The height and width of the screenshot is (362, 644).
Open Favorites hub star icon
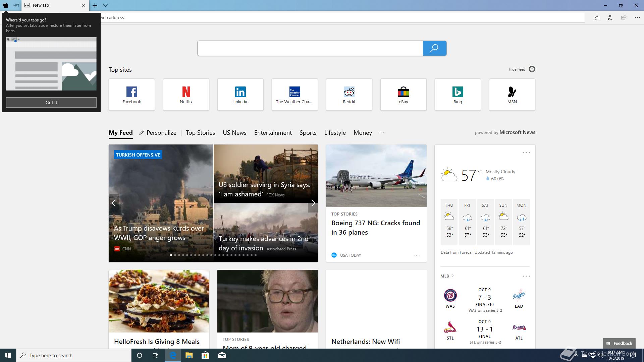597,17
